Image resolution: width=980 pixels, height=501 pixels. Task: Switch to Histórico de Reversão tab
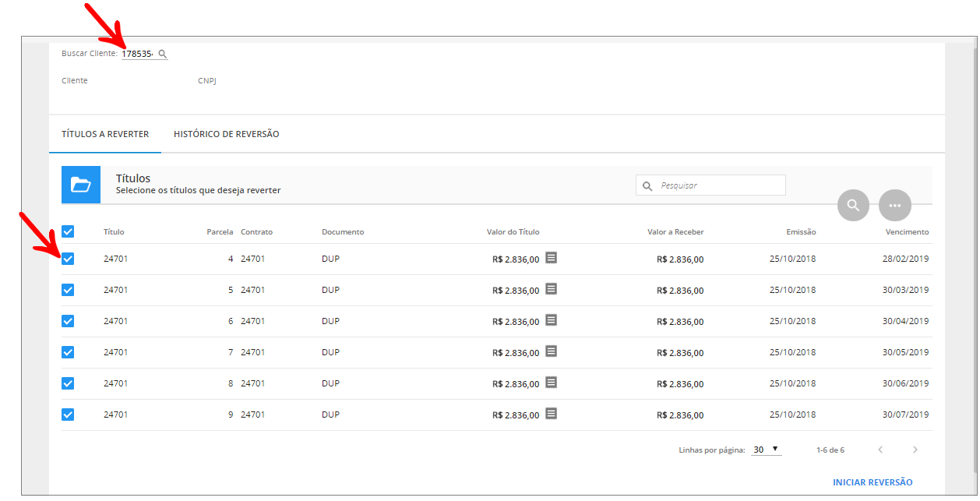226,134
